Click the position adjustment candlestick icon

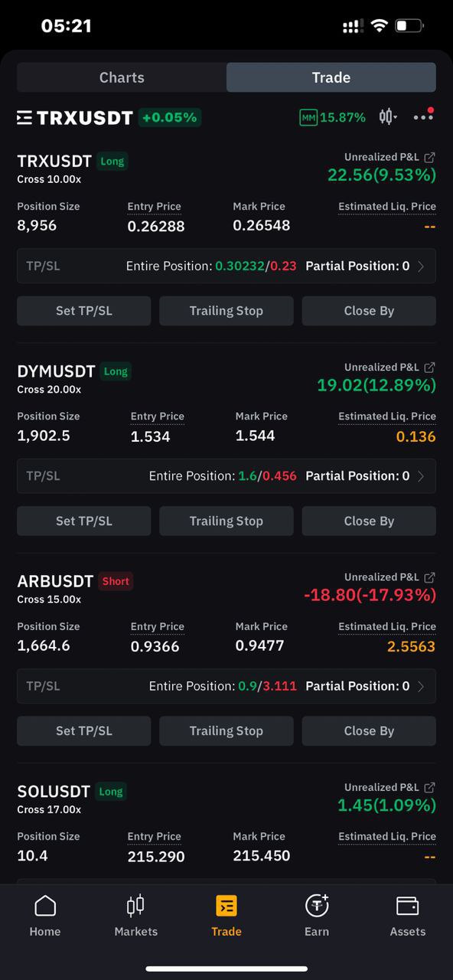[x=384, y=117]
